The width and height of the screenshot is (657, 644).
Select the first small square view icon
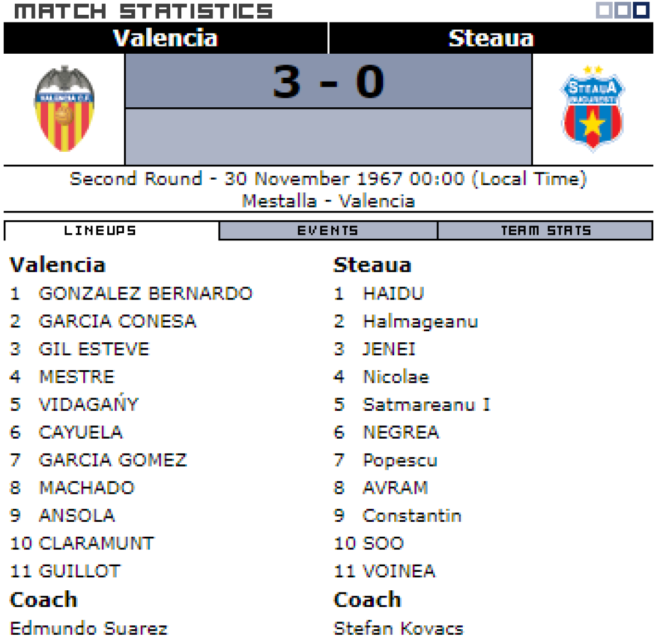[x=604, y=10]
